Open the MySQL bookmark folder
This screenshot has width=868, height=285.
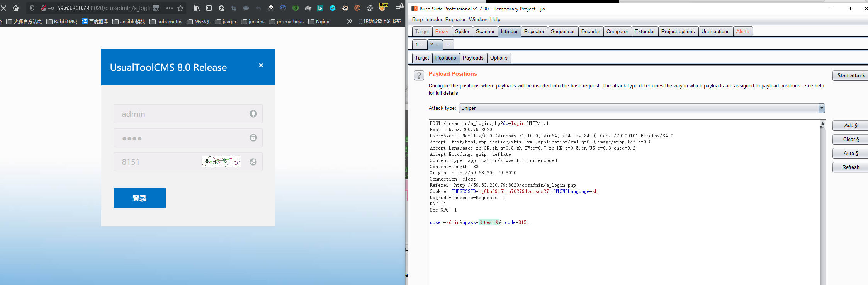199,21
